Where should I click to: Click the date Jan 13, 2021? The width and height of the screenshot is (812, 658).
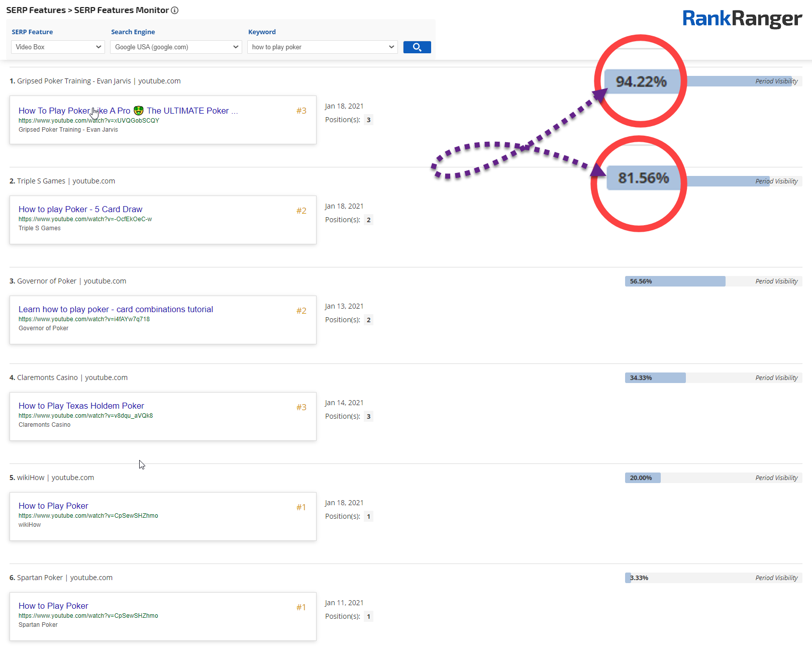coord(344,306)
